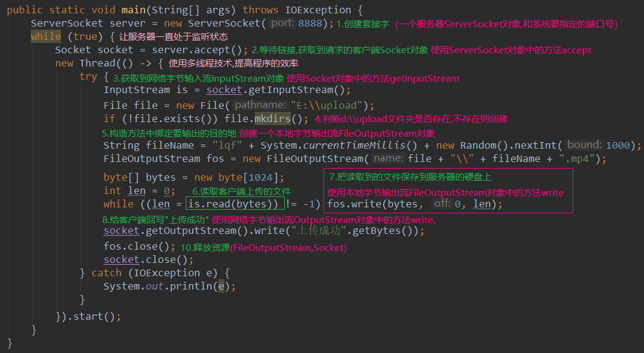Image resolution: width=644 pixels, height=353 pixels.
Task: Click the 'port:' parameter hint
Action: [282, 23]
